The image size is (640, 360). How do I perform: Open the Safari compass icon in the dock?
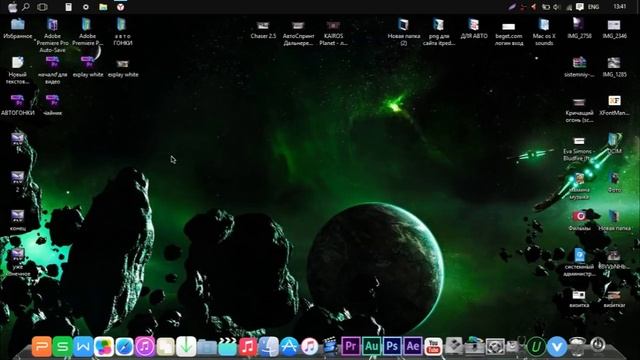click(x=124, y=347)
